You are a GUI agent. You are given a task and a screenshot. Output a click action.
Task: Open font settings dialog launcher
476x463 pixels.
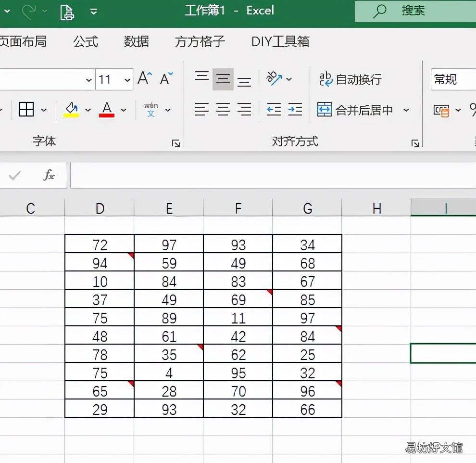(176, 143)
